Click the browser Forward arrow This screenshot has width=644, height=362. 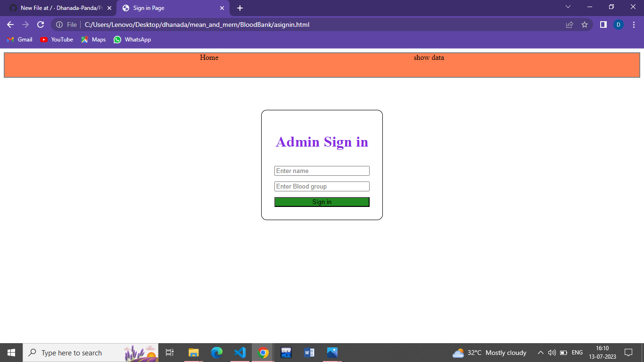coord(25,25)
